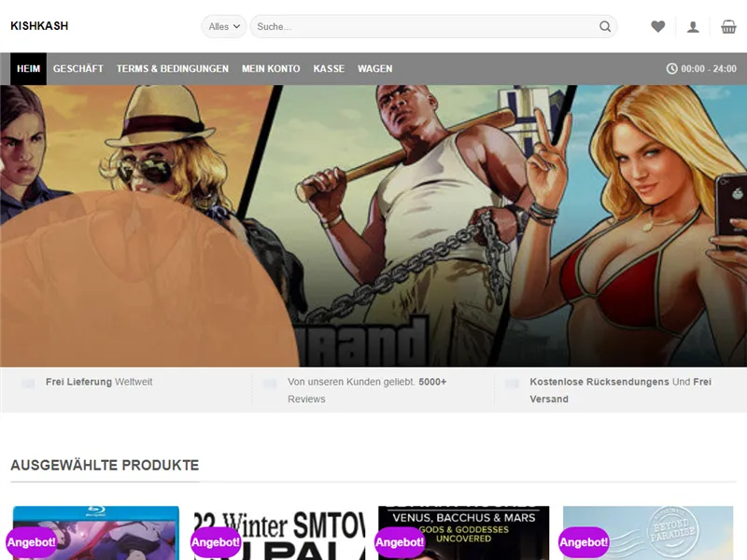Click the search magnifier icon
747x560 pixels.
[605, 27]
